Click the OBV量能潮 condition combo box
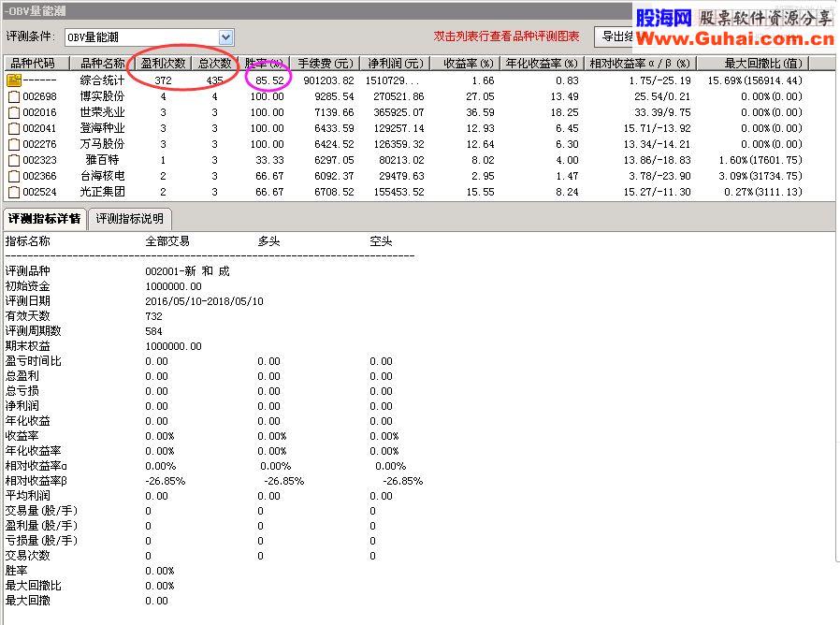The image size is (840, 625). pyautogui.click(x=149, y=37)
